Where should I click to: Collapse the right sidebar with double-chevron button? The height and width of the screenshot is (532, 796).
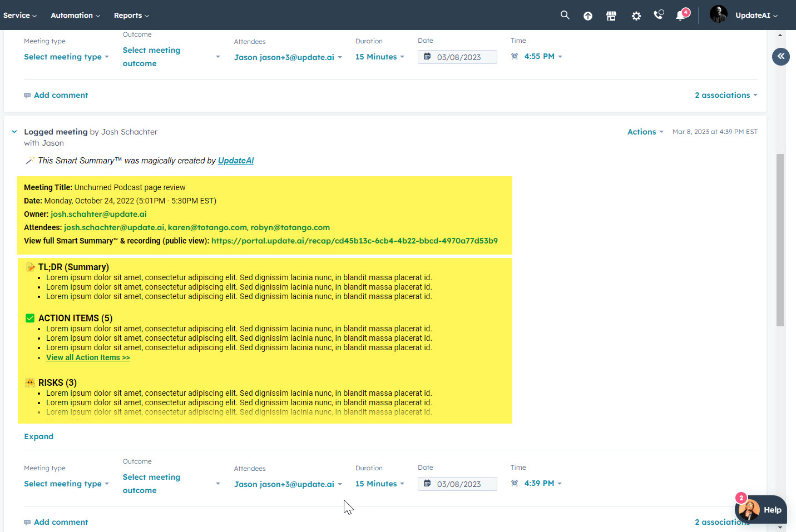click(x=781, y=56)
